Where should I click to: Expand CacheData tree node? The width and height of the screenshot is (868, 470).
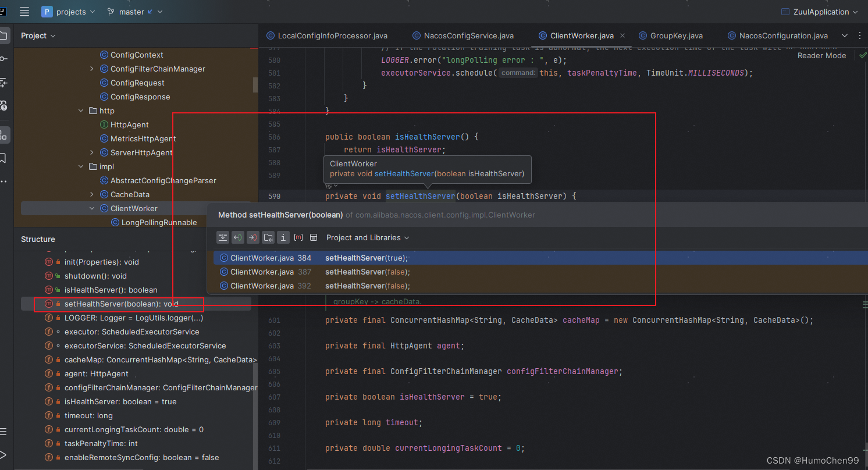[92, 194]
